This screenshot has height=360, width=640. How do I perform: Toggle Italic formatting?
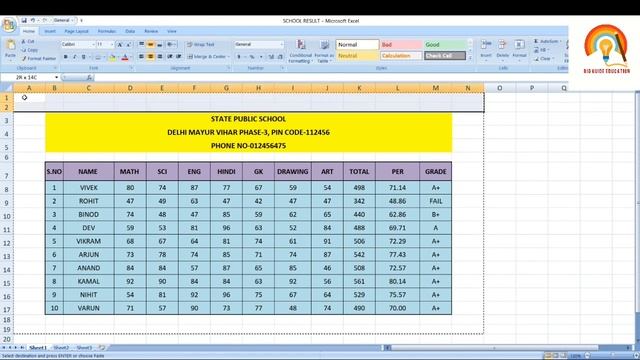pos(74,57)
